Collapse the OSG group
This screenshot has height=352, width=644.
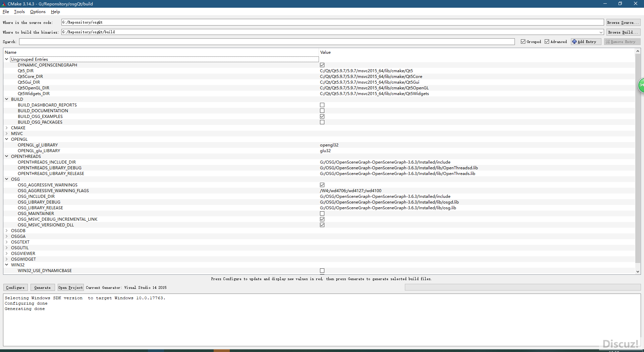click(x=6, y=179)
